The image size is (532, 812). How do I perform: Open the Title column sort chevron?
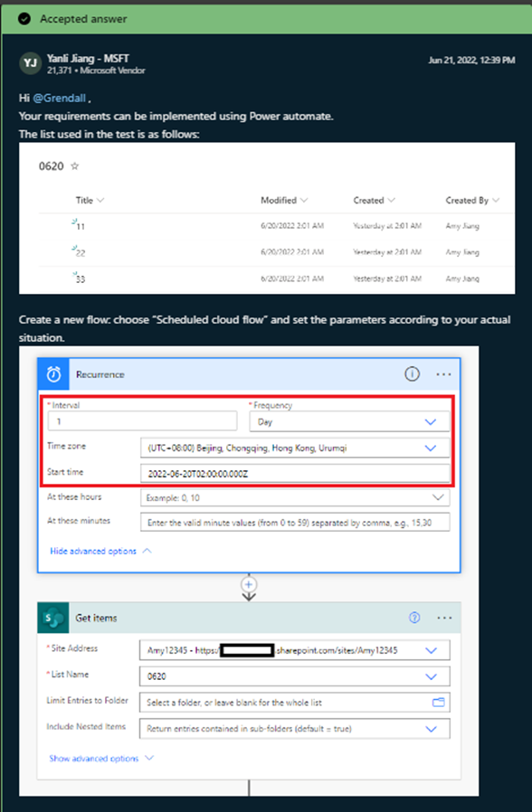pyautogui.click(x=100, y=201)
